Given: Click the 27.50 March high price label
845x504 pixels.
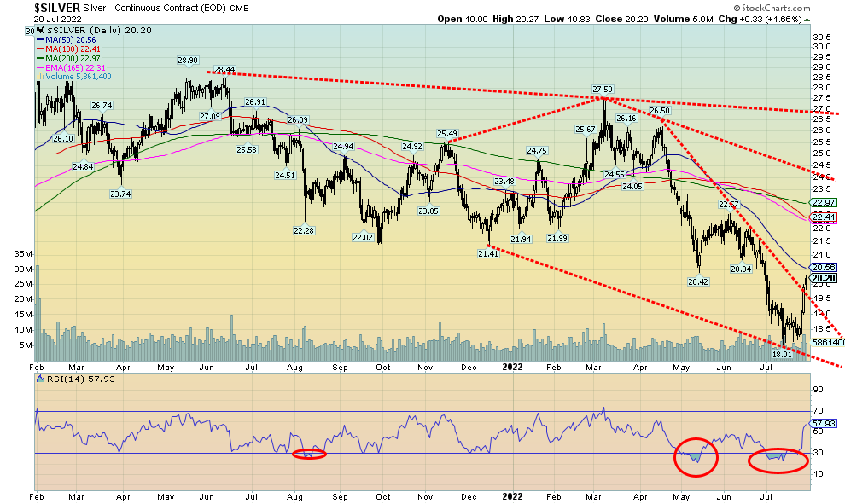Looking at the screenshot, I should click(x=603, y=90).
